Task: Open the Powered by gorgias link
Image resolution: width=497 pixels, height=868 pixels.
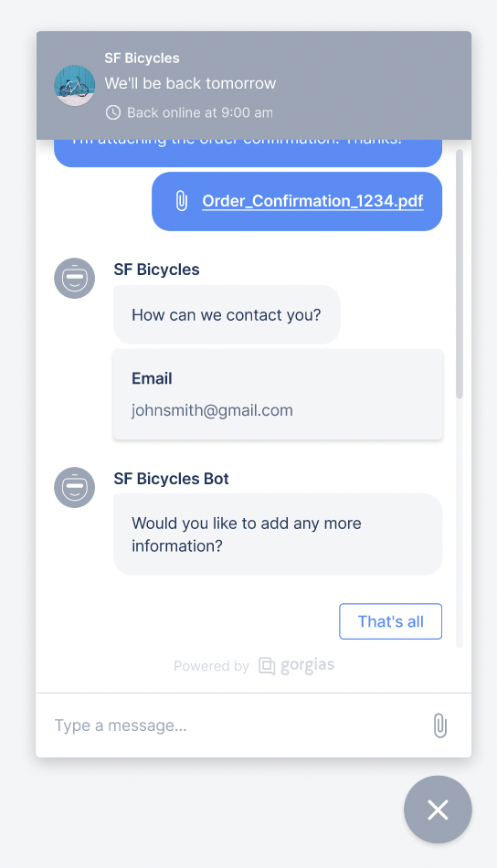Action: [x=254, y=666]
